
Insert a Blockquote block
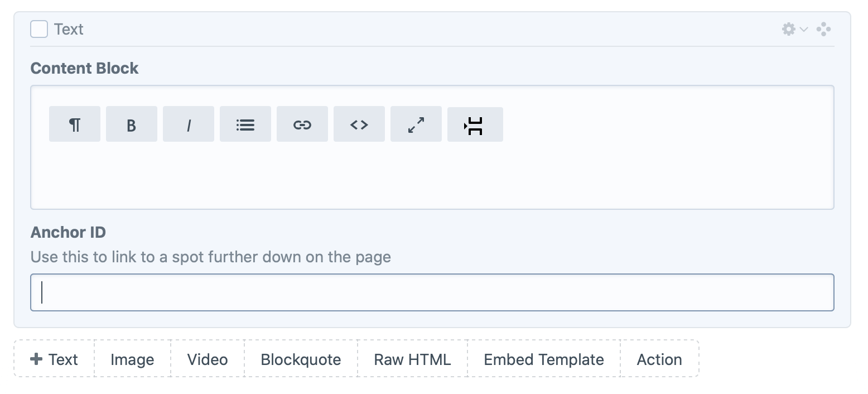[300, 359]
